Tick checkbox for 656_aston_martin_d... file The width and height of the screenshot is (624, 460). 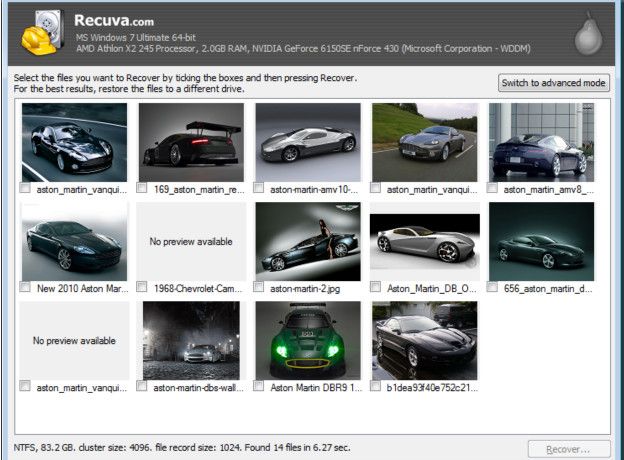[492, 287]
